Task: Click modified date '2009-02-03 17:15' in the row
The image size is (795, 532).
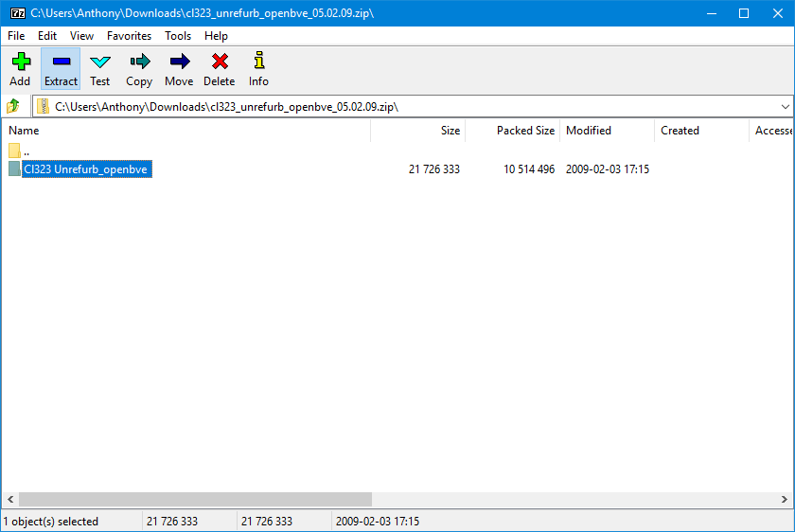Action: click(x=608, y=169)
